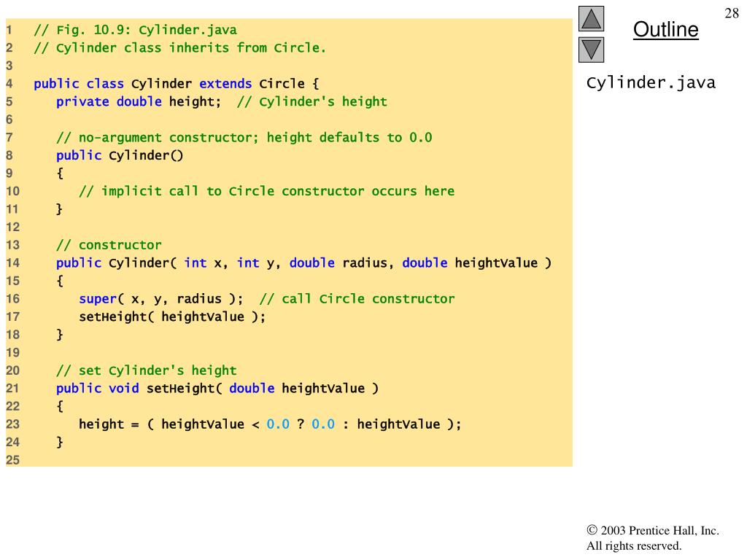Click 'setHeight( heightValue );' on line 17
The image size is (747, 560).
click(x=172, y=317)
